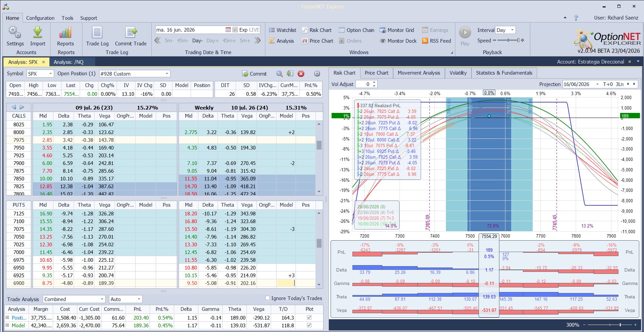Expand the Model row in Trade Analysis

[x=7, y=325]
